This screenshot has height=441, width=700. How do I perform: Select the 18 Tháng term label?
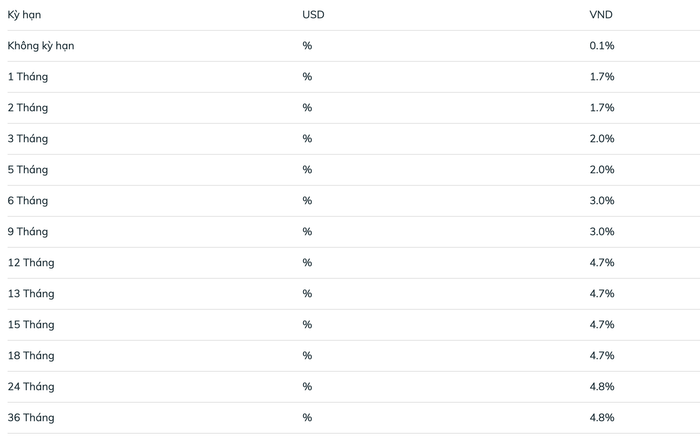[x=31, y=356]
